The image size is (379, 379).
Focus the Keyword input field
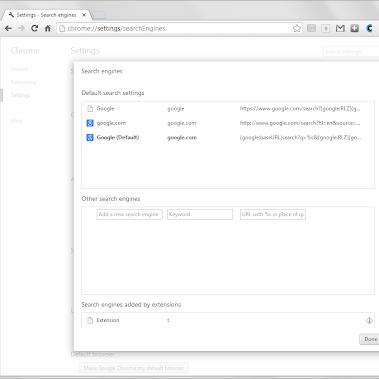tap(200, 214)
